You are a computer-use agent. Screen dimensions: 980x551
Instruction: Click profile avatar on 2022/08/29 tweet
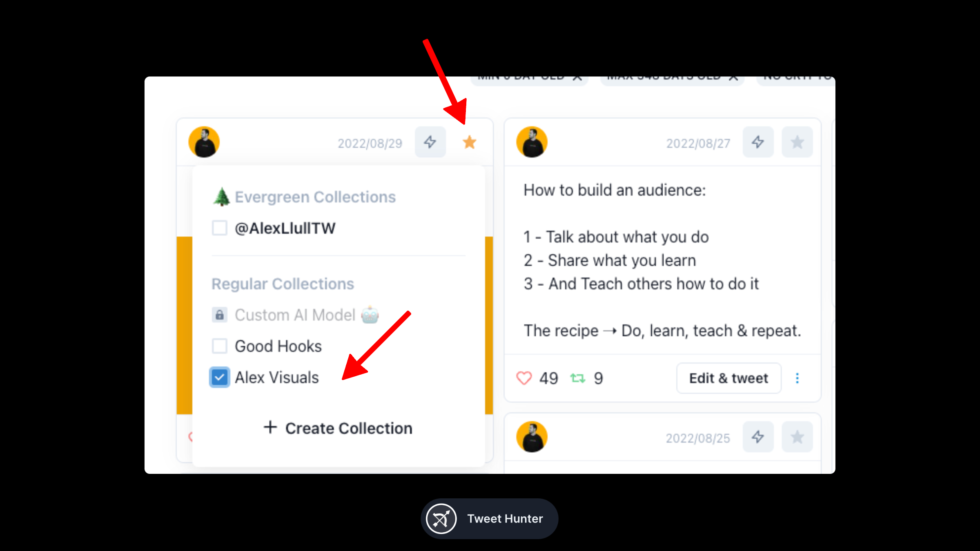204,142
